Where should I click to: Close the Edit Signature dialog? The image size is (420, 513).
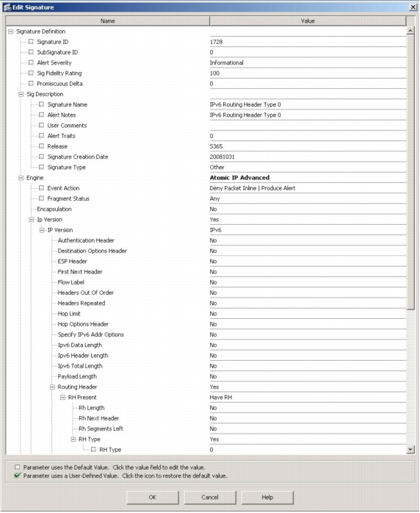413,7
